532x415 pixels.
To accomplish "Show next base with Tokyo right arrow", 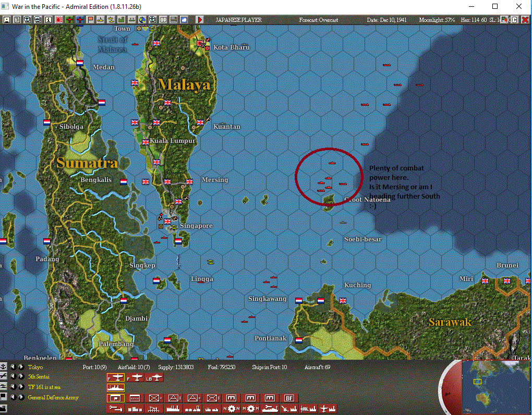I will tap(21, 367).
